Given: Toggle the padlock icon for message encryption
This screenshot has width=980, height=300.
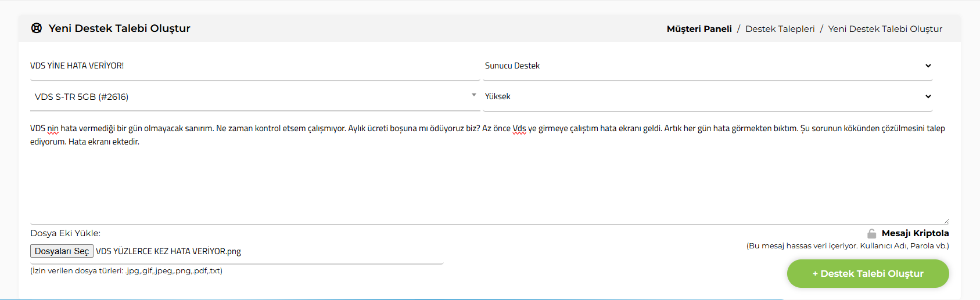Looking at the screenshot, I should tap(871, 233).
